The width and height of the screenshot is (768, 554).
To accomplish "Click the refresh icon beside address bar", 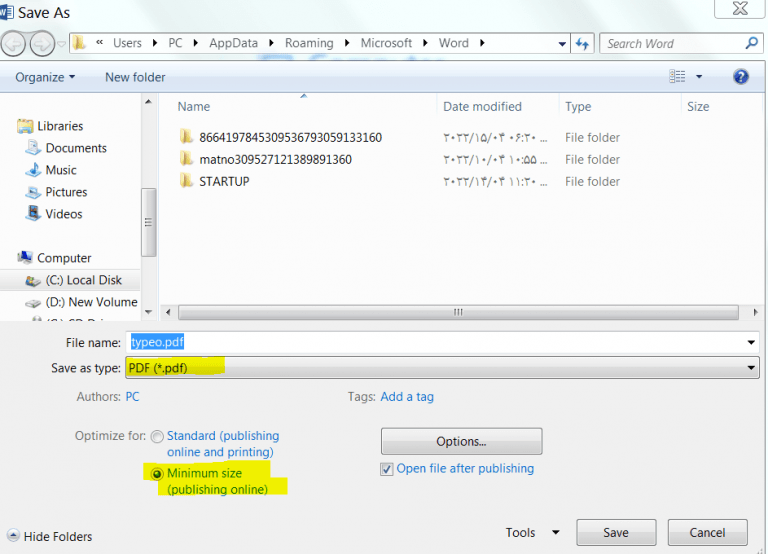I will tap(583, 44).
